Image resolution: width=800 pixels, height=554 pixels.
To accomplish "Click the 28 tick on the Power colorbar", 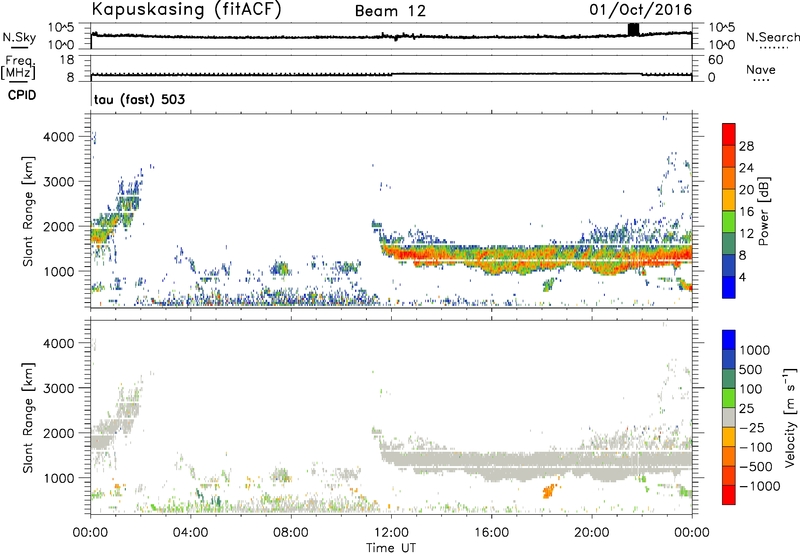I will coord(746,146).
